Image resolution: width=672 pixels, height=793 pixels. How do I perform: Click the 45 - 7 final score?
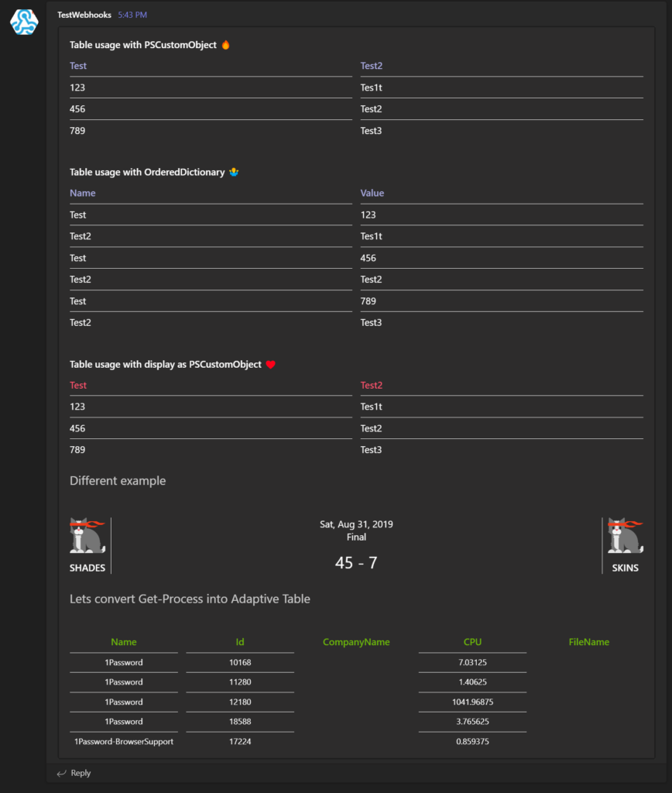click(x=356, y=562)
